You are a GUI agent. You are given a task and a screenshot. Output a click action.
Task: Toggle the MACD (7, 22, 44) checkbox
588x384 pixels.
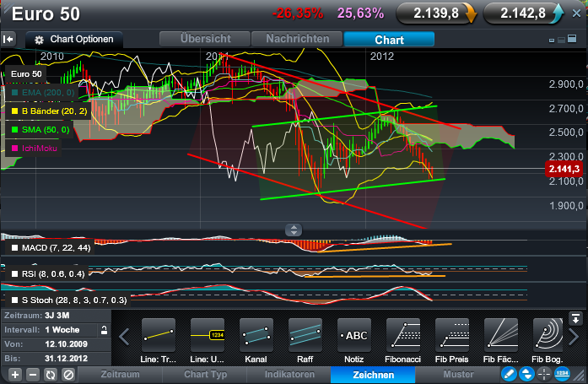click(x=14, y=248)
